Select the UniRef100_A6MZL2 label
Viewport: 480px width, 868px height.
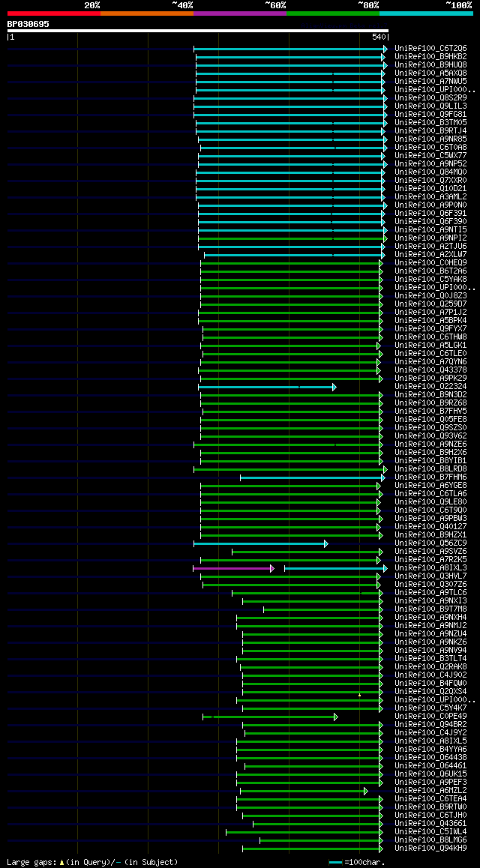(x=430, y=791)
